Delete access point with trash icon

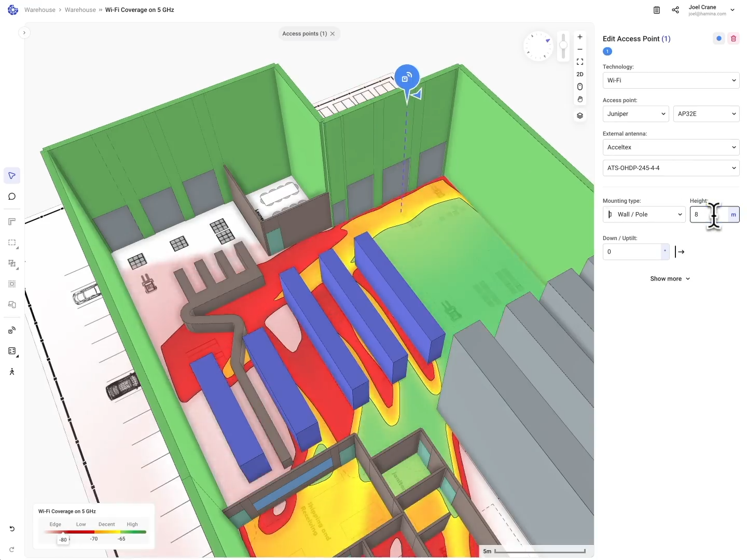point(733,38)
